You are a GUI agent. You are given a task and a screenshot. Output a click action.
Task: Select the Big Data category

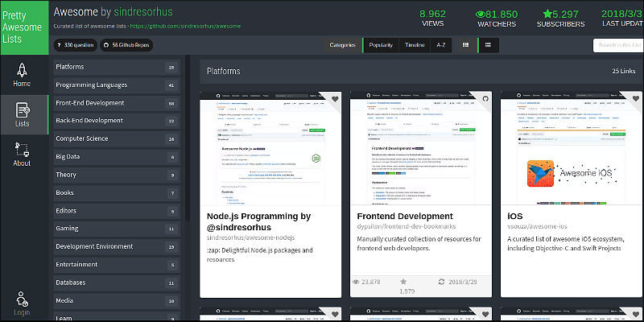[x=117, y=157]
